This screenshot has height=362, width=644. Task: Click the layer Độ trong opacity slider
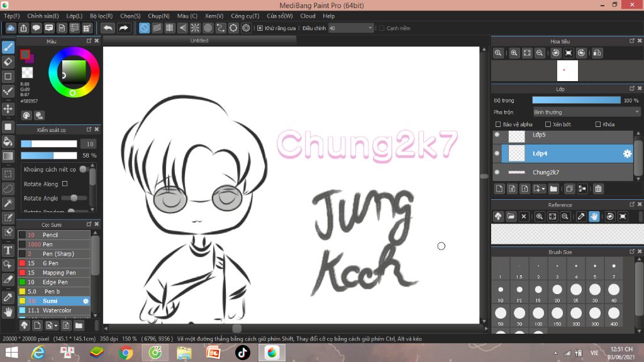click(x=576, y=100)
